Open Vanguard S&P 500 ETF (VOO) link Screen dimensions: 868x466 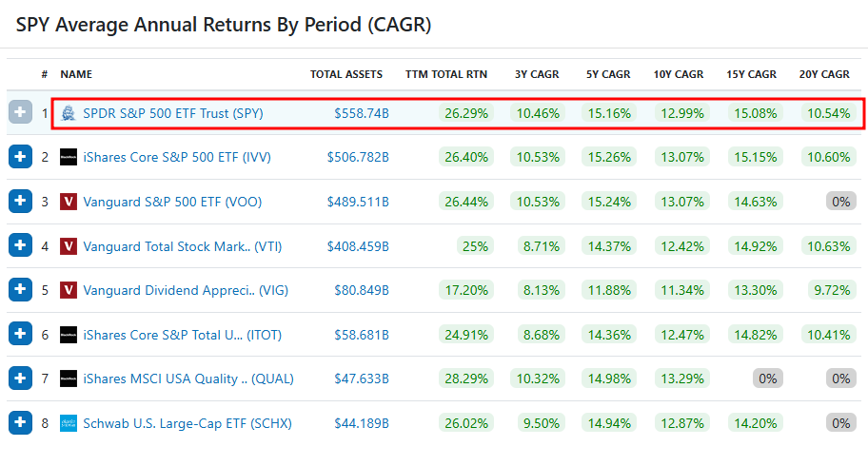tap(172, 202)
